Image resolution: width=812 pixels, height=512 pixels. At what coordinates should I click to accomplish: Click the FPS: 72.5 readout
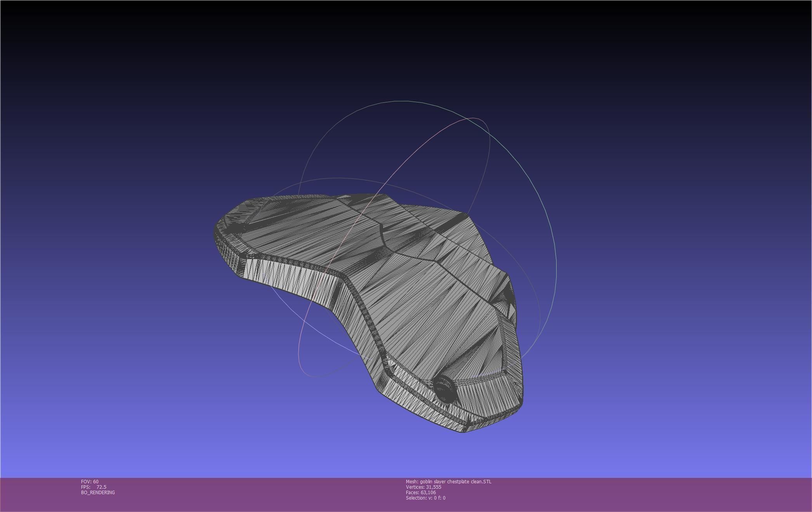94,487
